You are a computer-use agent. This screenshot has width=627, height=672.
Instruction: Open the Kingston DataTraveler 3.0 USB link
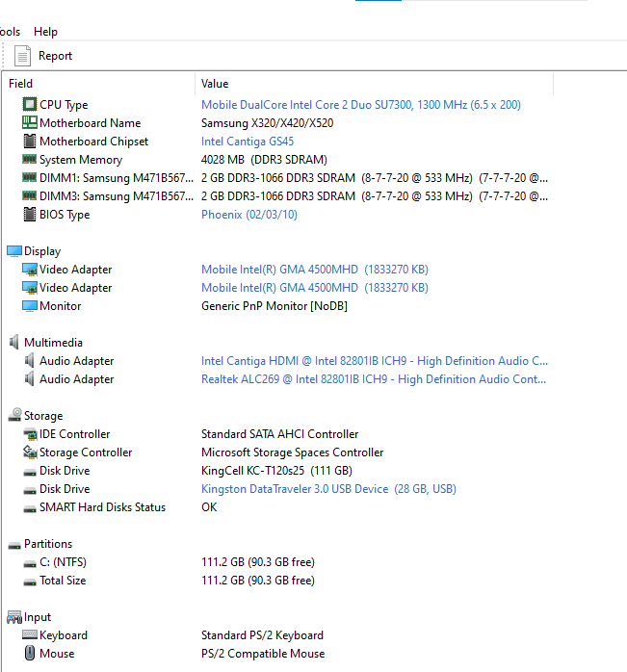(x=329, y=489)
